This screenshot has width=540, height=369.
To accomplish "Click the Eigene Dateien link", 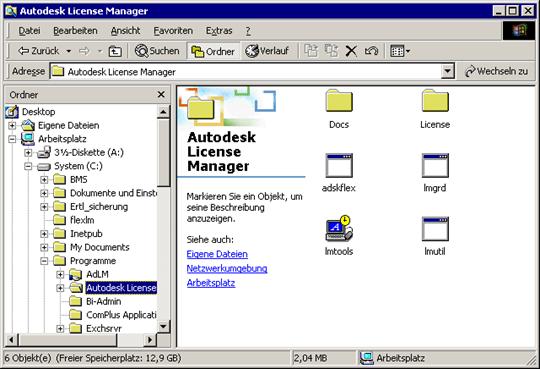I will 217,254.
